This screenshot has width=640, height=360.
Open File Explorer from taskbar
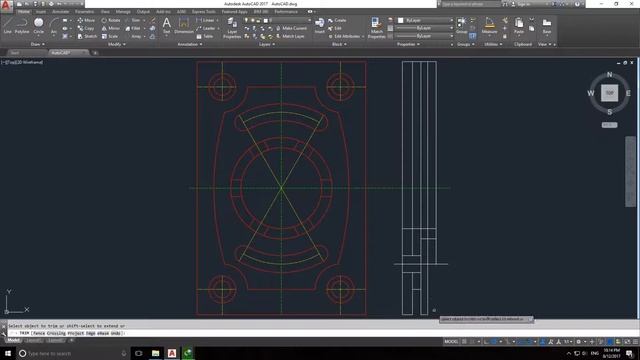[x=156, y=353]
